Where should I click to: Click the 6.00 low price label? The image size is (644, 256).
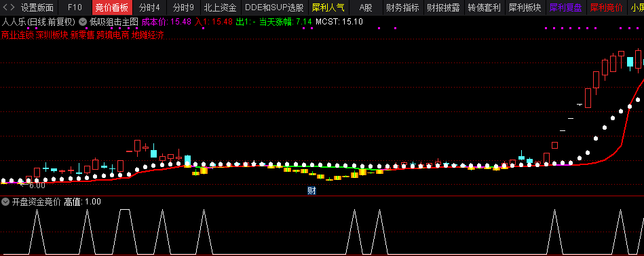[x=37, y=185]
